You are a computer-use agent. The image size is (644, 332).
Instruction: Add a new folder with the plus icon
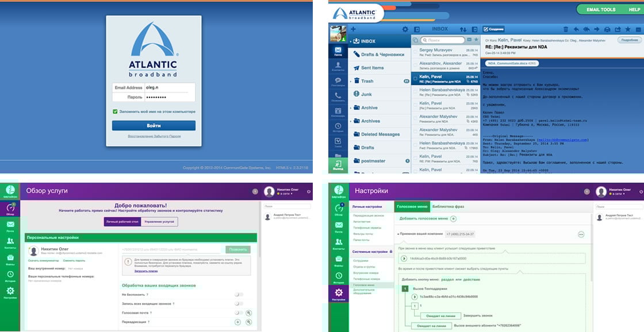[x=353, y=29]
